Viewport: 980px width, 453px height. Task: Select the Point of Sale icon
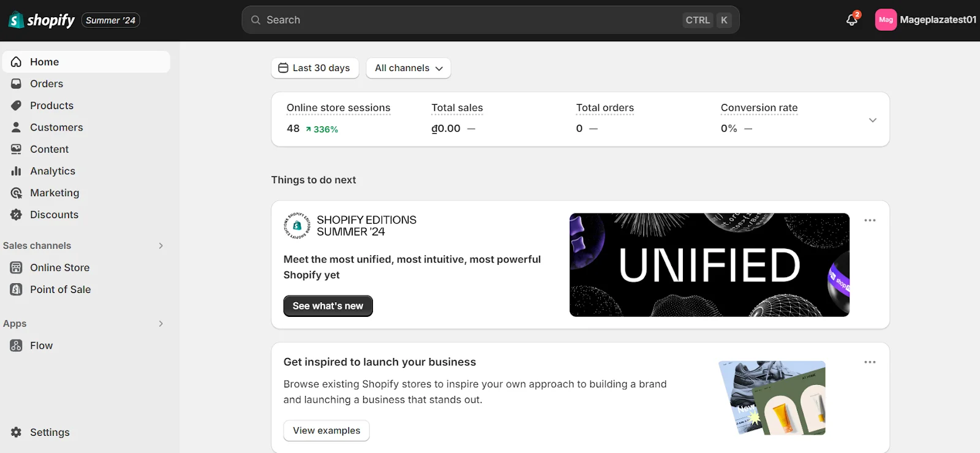16,289
